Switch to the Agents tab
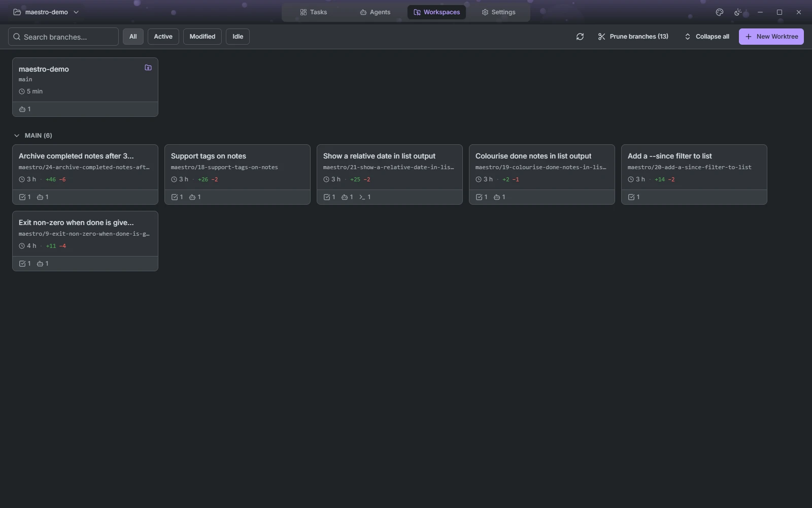 coord(375,12)
